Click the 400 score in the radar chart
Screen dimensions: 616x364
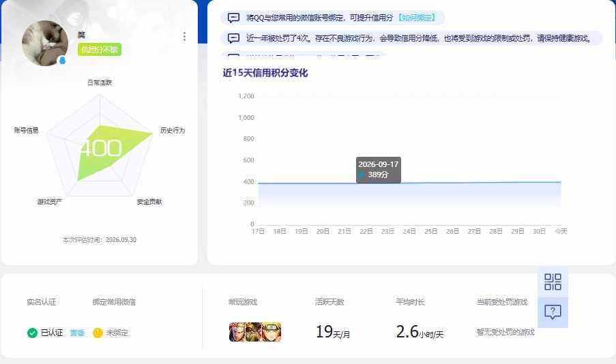coord(101,149)
